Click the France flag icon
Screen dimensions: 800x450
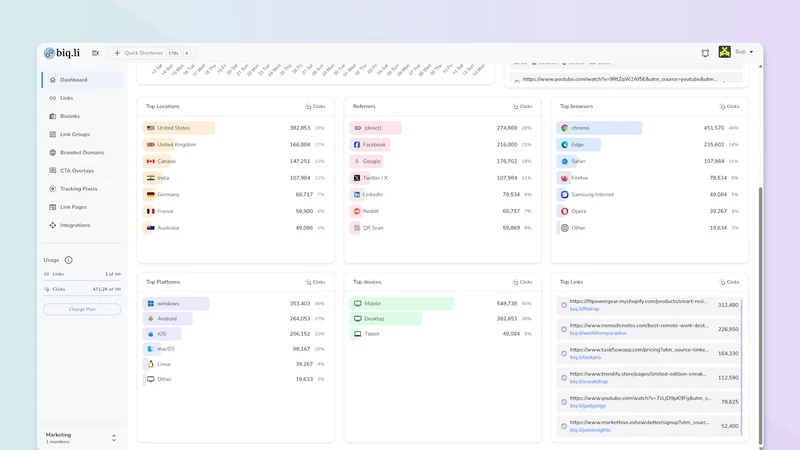point(151,211)
